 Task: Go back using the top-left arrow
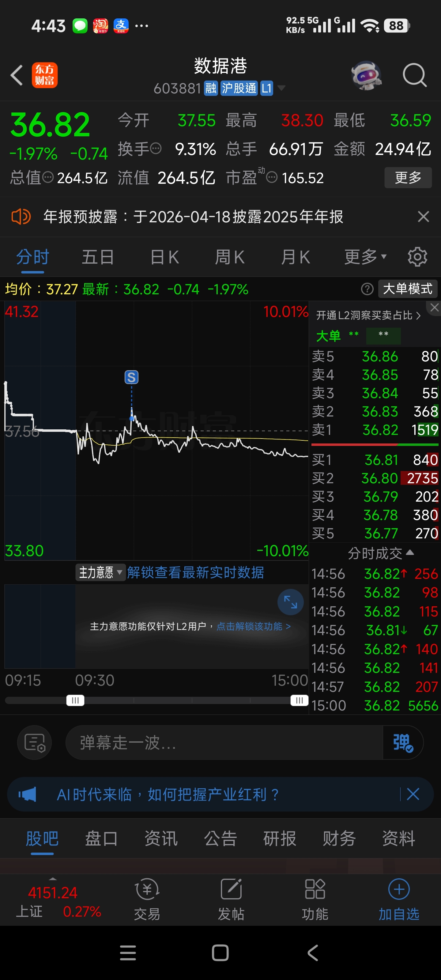point(17,75)
